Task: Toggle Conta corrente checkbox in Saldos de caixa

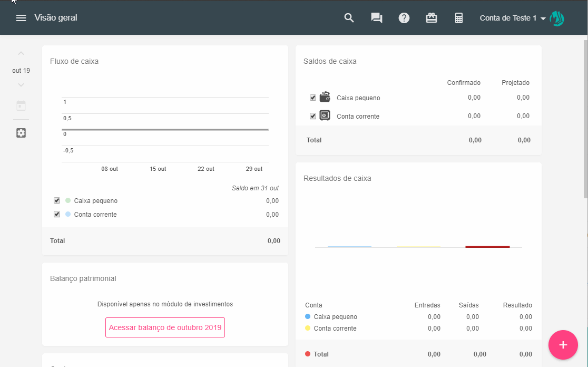Action: click(313, 116)
